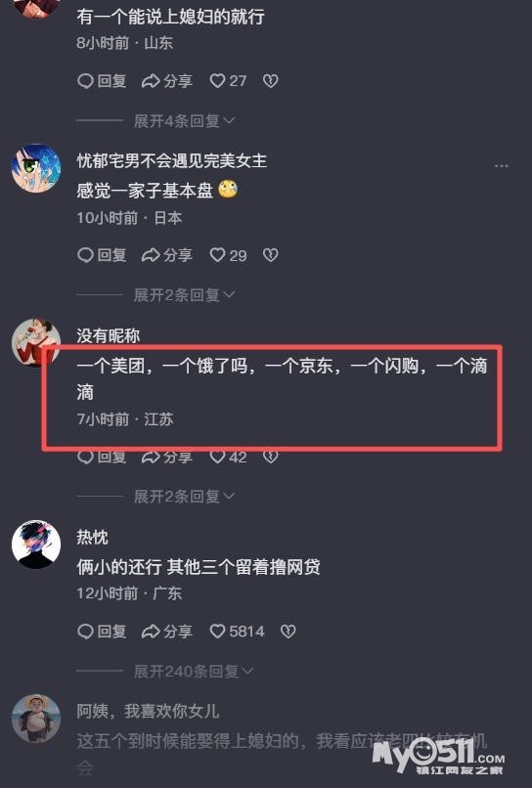Open the three-dot more options menu
Image resolution: width=532 pixels, height=788 pixels.
502,166
